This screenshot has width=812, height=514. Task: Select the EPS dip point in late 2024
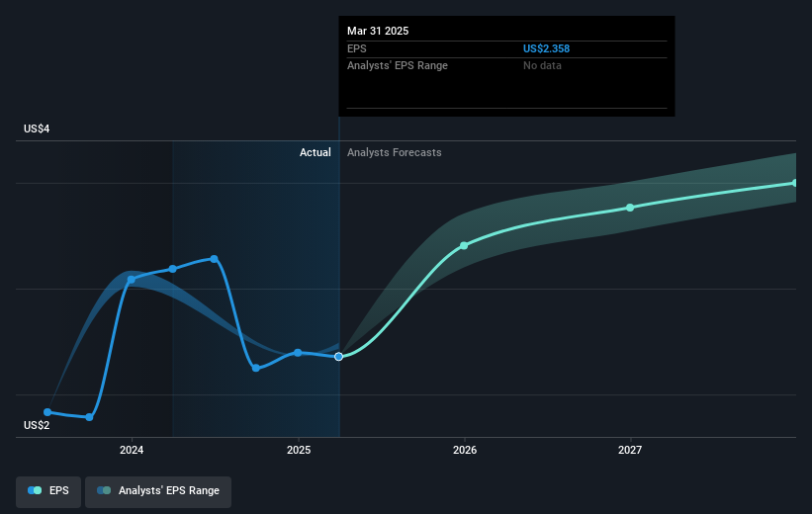(x=256, y=368)
